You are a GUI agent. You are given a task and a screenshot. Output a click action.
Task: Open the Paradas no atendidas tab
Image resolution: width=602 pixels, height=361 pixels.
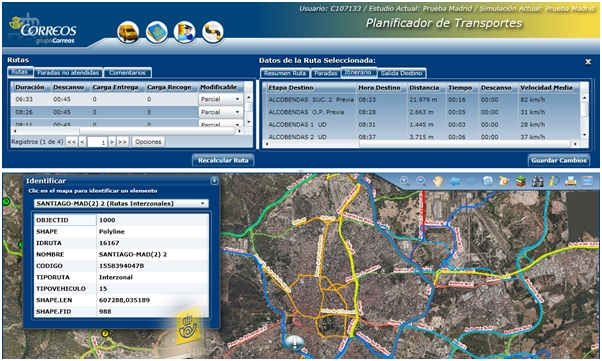[68, 73]
